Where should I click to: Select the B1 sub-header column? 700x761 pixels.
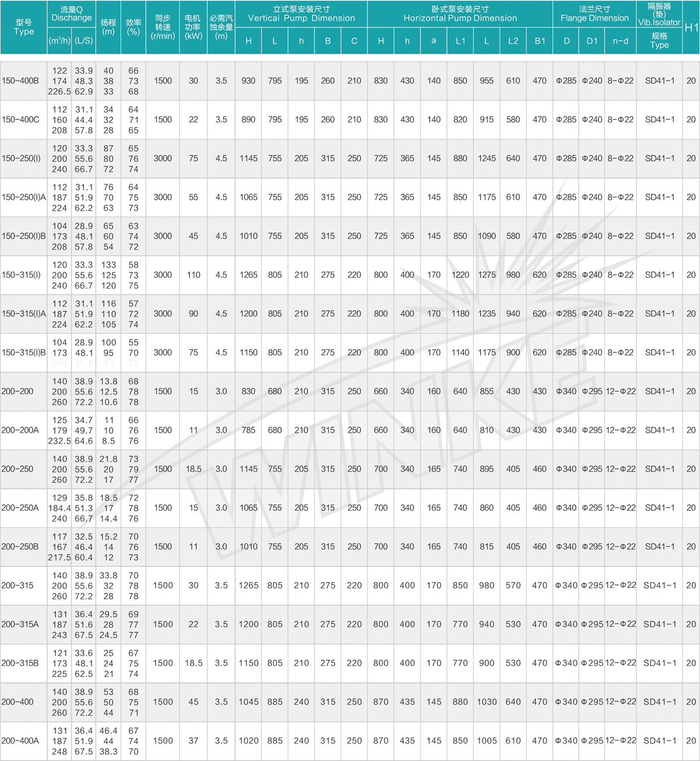coord(540,41)
